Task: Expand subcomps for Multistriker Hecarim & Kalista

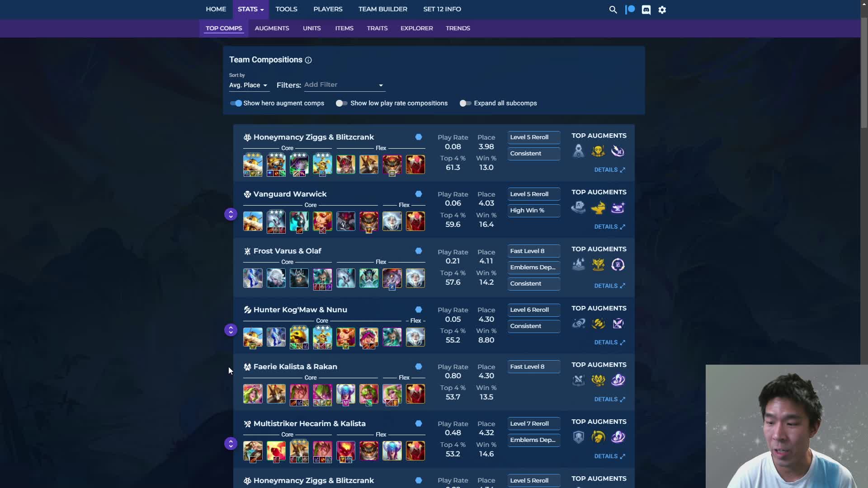Action: click(x=231, y=444)
